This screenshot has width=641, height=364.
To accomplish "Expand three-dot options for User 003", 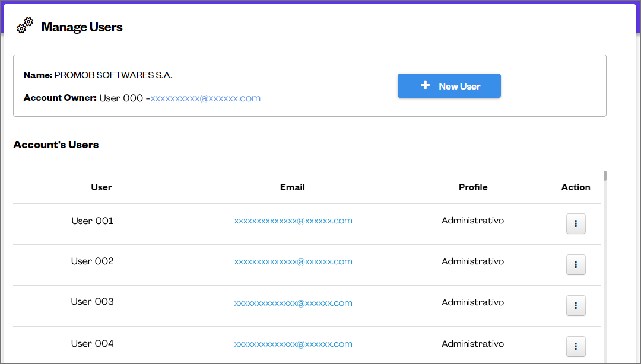I will click(x=576, y=306).
